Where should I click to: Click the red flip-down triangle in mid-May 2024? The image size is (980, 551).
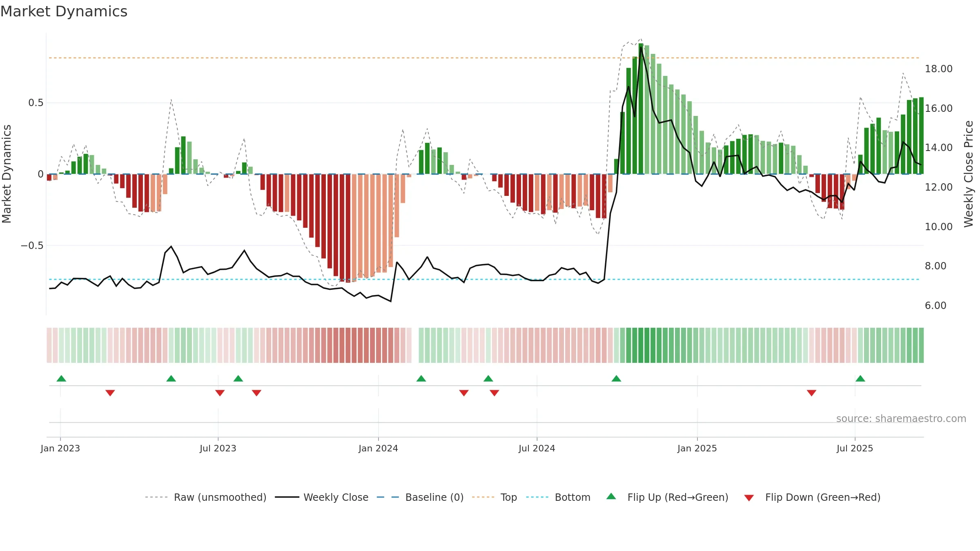(494, 393)
